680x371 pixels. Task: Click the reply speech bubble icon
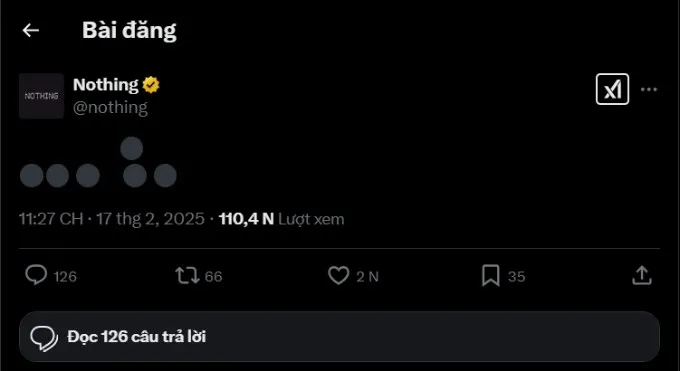pos(36,276)
